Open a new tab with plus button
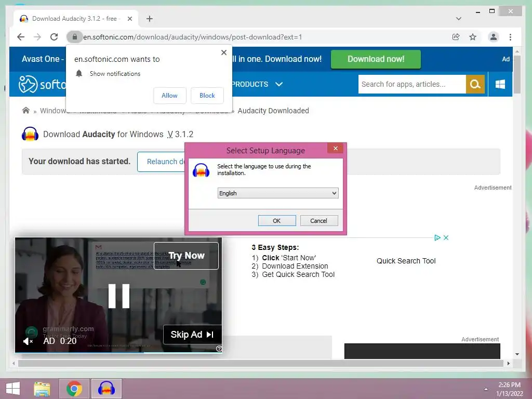The image size is (532, 399). tap(150, 19)
